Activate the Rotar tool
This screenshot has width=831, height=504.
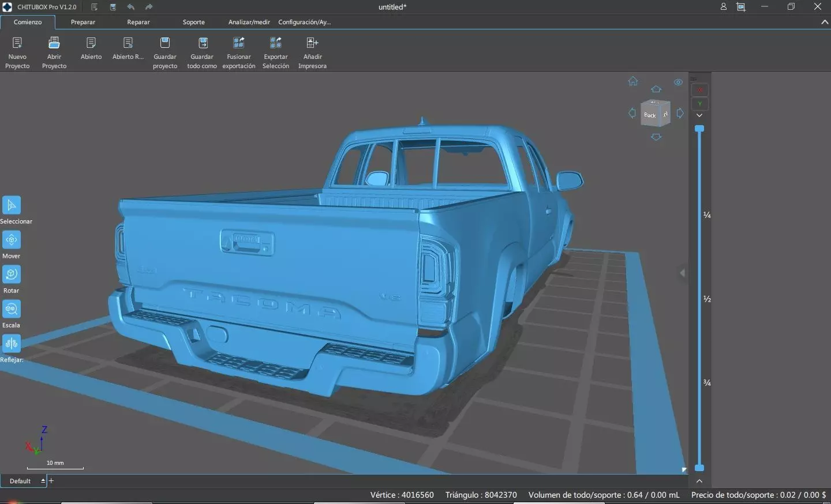point(12,274)
